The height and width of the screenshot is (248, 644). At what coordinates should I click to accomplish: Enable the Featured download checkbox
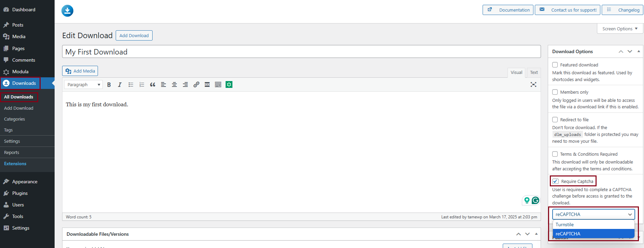point(555,65)
